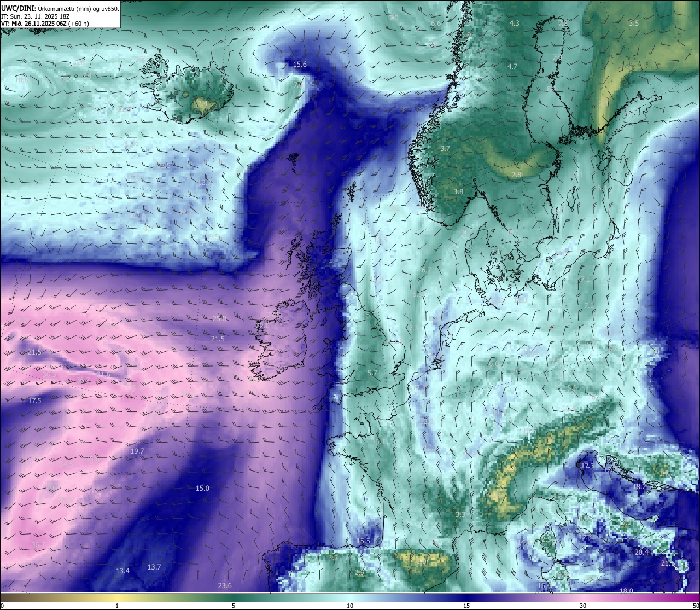The height and width of the screenshot is (610, 700).
Task: Click the 13.7 value label
Action: coord(154,567)
